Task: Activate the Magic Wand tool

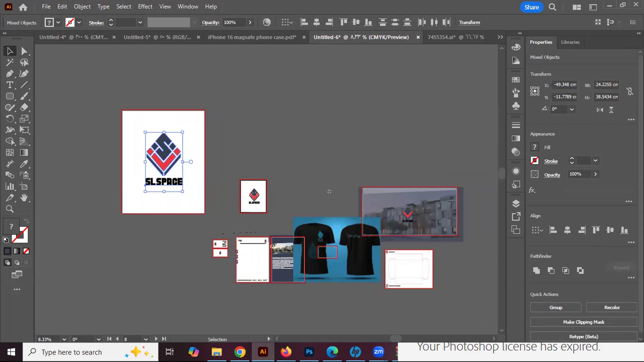Action: pos(10,62)
